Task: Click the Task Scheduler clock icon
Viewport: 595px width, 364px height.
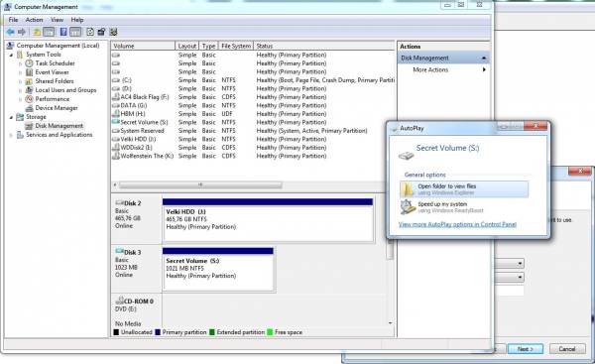Action: tap(29, 63)
